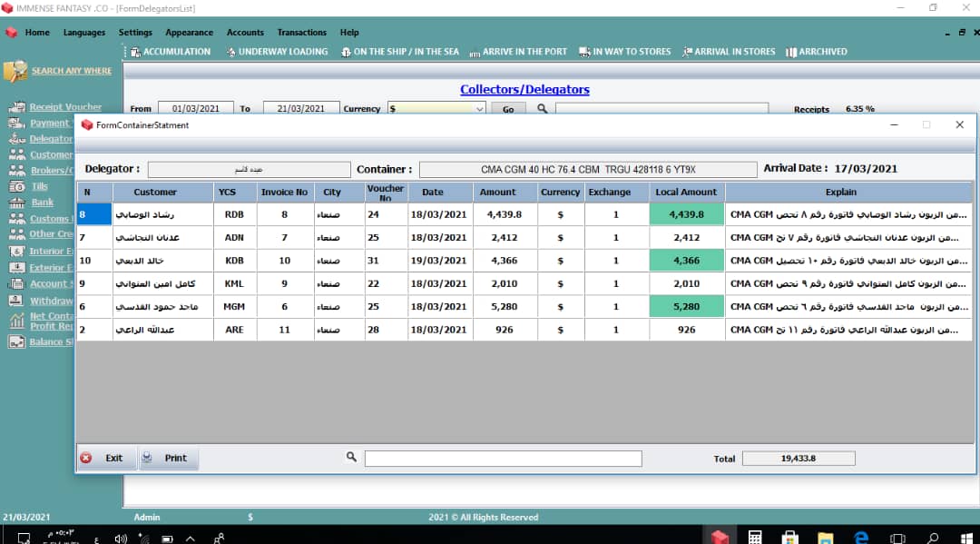Click the To date field 21/03/2021

pyautogui.click(x=300, y=109)
